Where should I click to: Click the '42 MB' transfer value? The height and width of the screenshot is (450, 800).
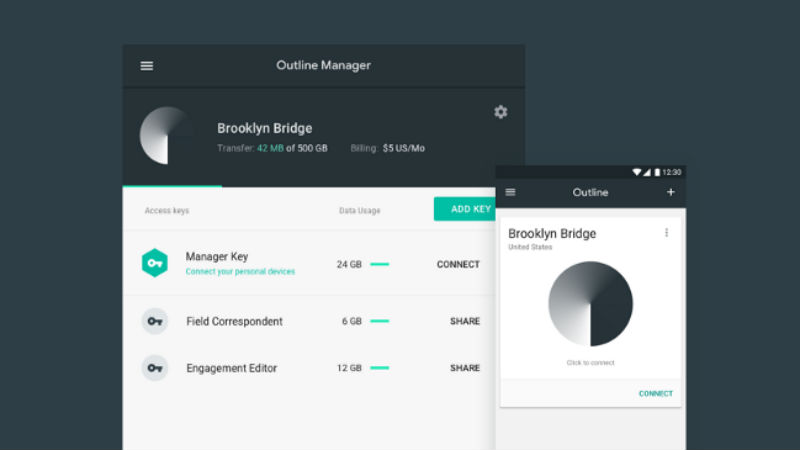270,148
